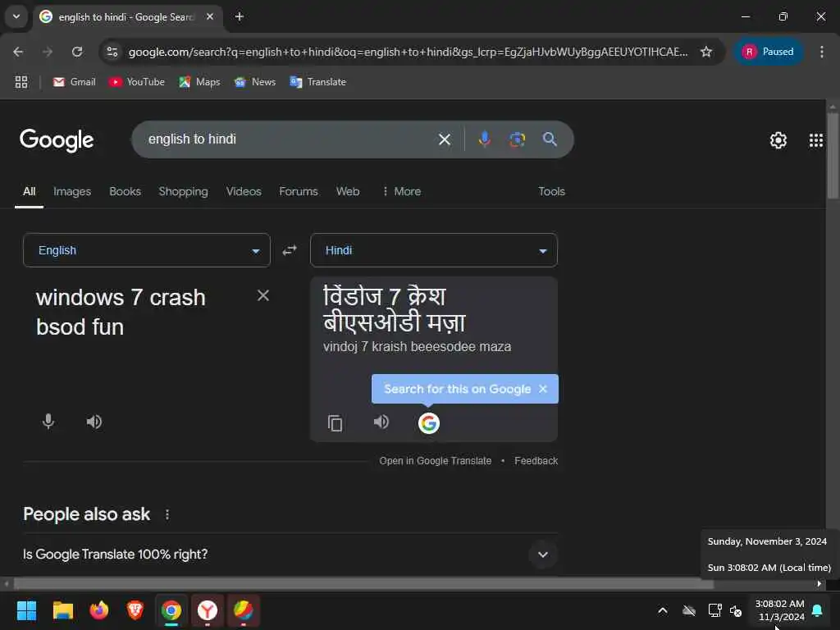Open the More search filters menu

point(402,191)
